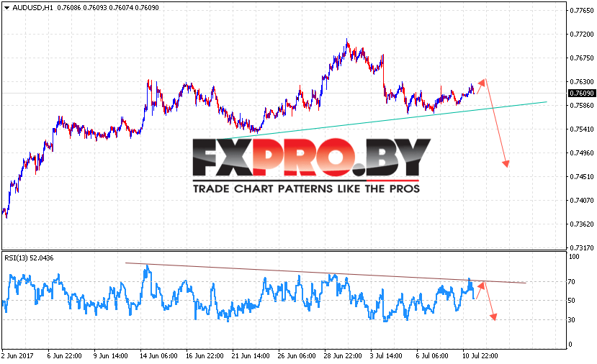Open the chart menu triangle beside AUDUSD,H1
Image resolution: width=597 pixels, height=364 pixels.
click(6, 8)
